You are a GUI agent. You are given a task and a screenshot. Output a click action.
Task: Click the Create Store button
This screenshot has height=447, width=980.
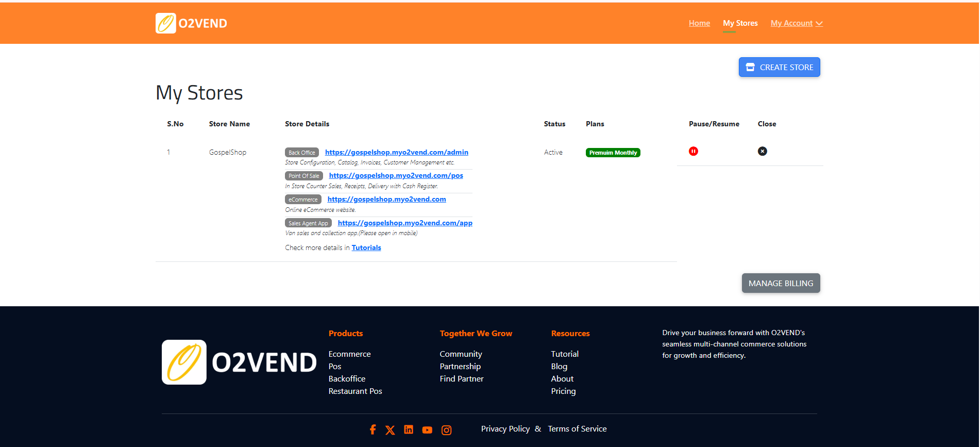click(x=779, y=67)
